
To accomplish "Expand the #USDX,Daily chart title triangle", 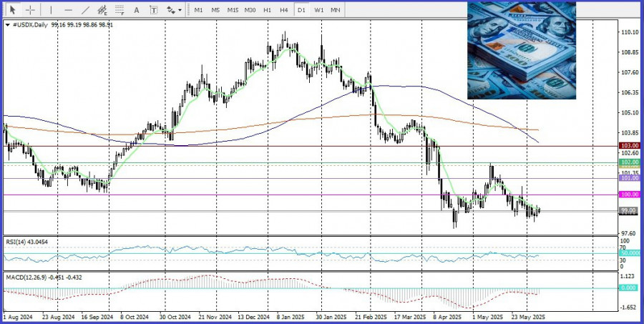I will [x=8, y=24].
